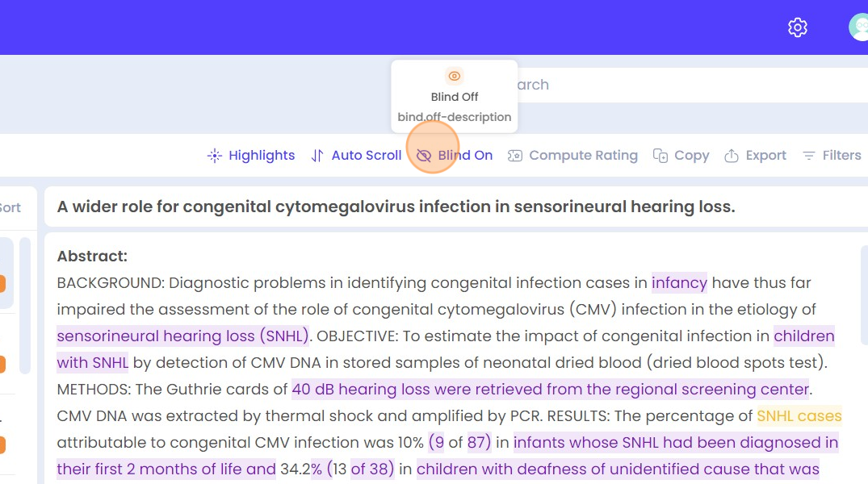Toggle Auto Scroll mode
The height and width of the screenshot is (484, 868).
pos(367,156)
